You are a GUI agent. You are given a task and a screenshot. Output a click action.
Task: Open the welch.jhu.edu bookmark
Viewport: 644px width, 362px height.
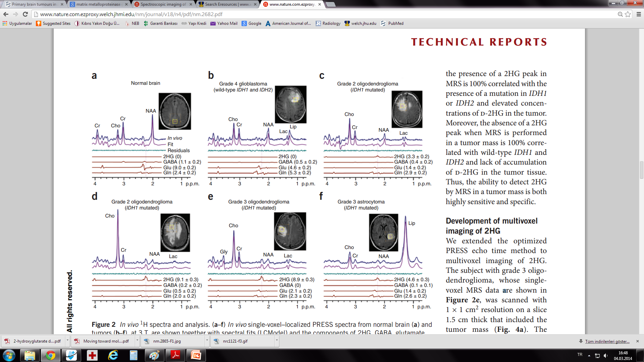pyautogui.click(x=360, y=23)
